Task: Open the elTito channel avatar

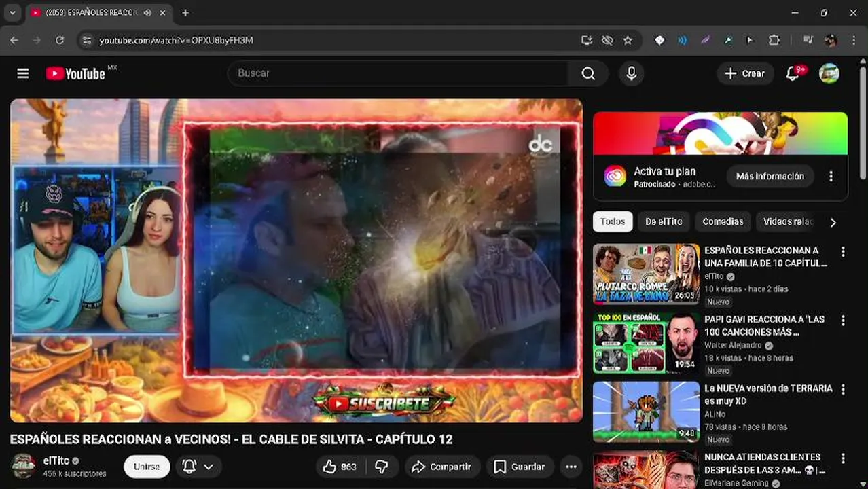Action: click(22, 467)
